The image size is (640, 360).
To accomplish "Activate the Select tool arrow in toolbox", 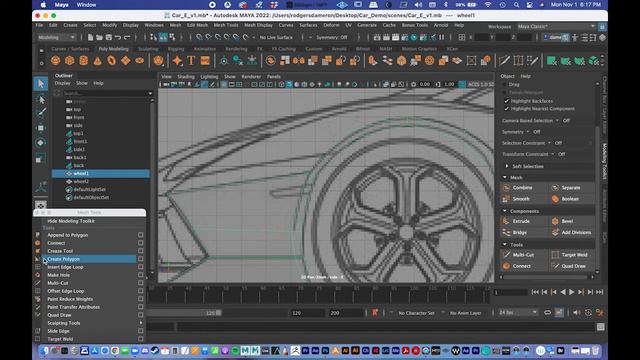I will [40, 84].
